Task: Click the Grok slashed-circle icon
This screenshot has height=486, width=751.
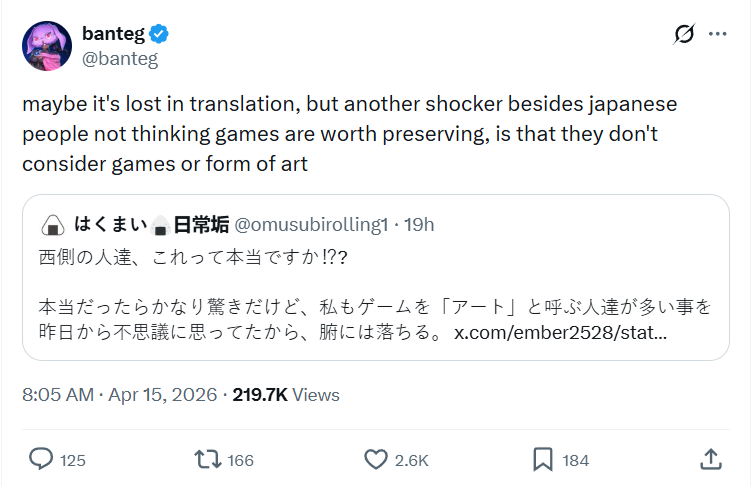Action: point(684,34)
